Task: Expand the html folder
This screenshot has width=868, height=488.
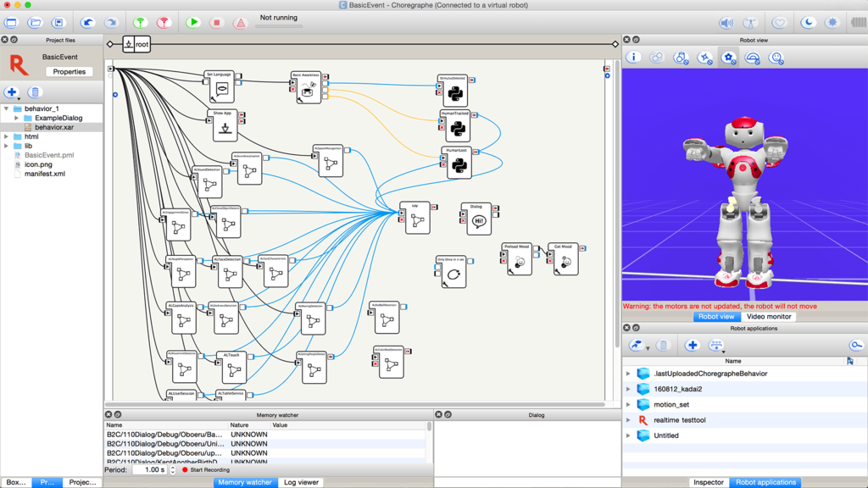Action: pyautogui.click(x=7, y=136)
